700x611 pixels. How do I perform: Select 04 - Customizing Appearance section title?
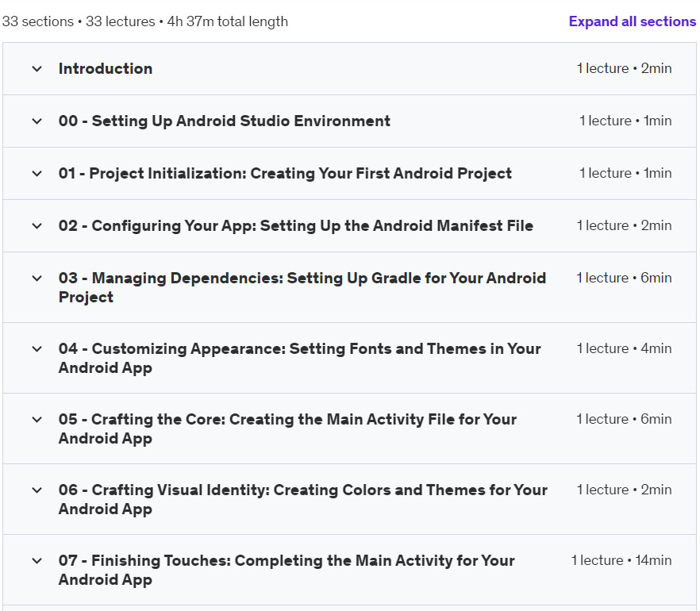299,358
